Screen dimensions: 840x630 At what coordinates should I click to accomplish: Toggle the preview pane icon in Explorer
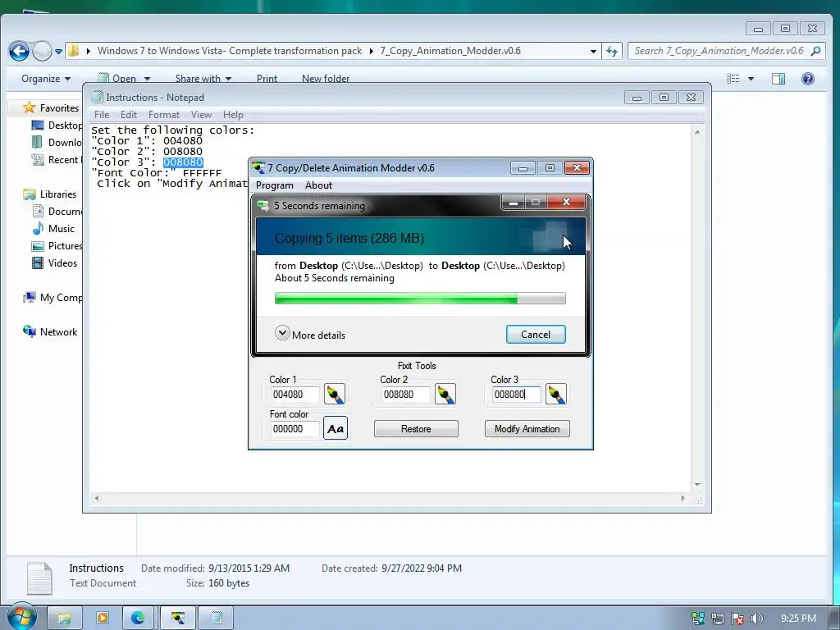(x=778, y=79)
